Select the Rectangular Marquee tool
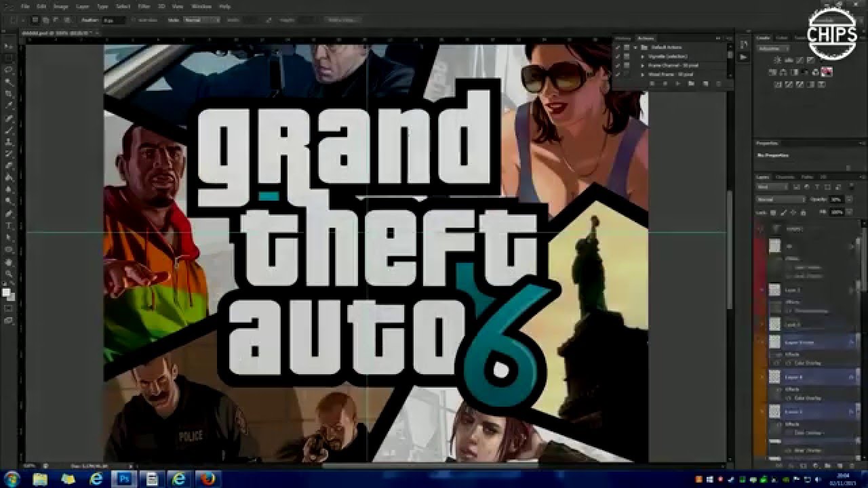The image size is (868, 488). click(x=9, y=58)
